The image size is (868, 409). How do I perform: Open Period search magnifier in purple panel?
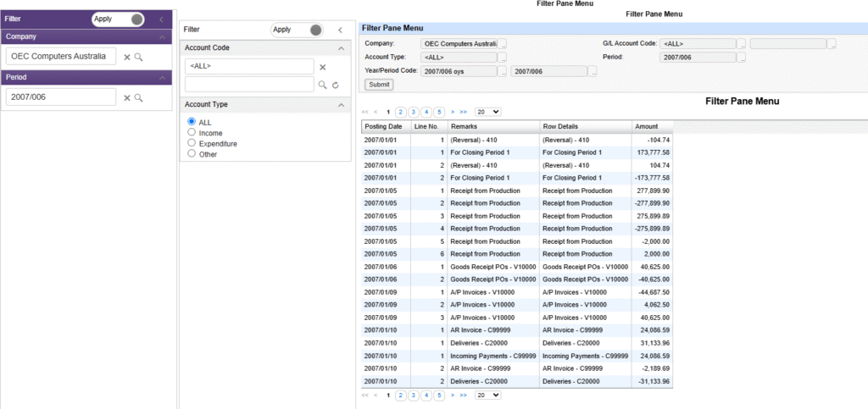[x=138, y=98]
